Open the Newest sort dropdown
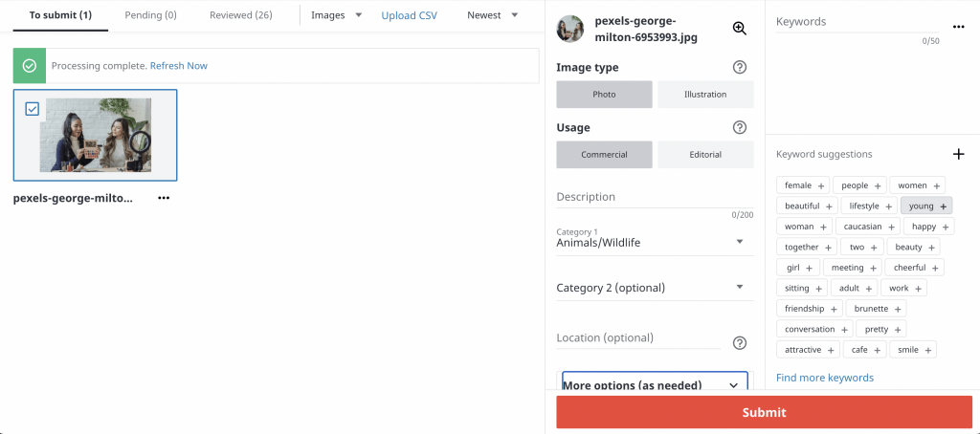This screenshot has width=980, height=434. point(492,15)
